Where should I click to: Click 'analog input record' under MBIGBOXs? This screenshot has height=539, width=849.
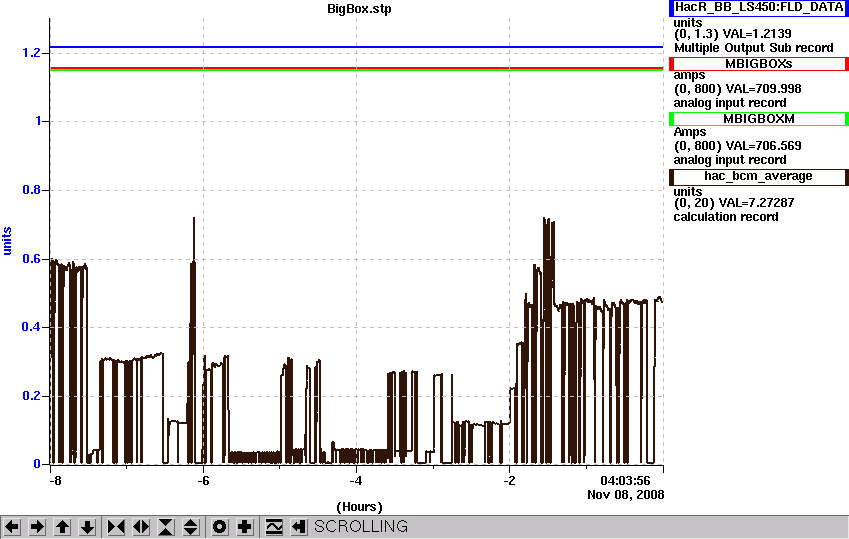pos(729,103)
